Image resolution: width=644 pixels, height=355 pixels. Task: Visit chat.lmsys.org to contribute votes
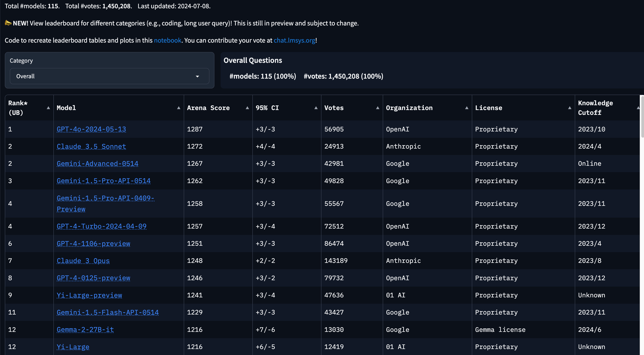coord(294,40)
